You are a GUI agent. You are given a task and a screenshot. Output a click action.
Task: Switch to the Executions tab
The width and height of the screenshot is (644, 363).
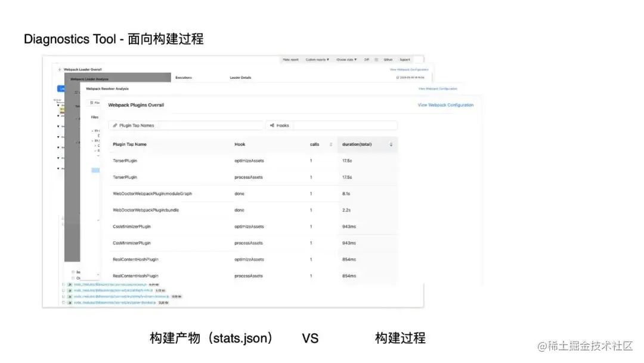(183, 78)
